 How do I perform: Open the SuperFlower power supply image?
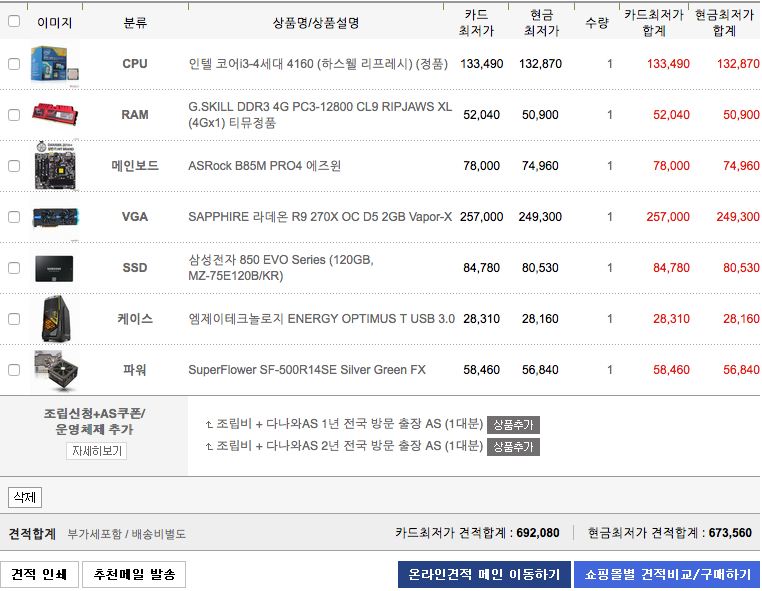click(54, 370)
